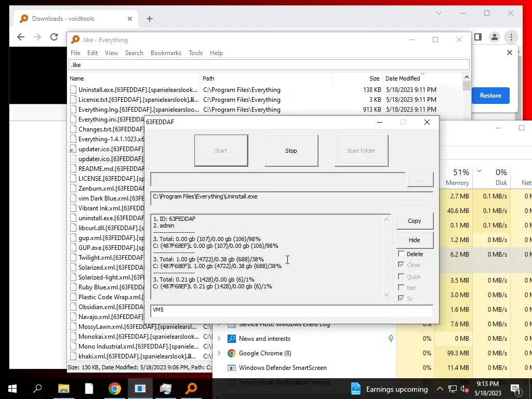Viewport: 532px width, 399px height.
Task: Sort Everything results by Date Modified
Action: tap(422, 78)
